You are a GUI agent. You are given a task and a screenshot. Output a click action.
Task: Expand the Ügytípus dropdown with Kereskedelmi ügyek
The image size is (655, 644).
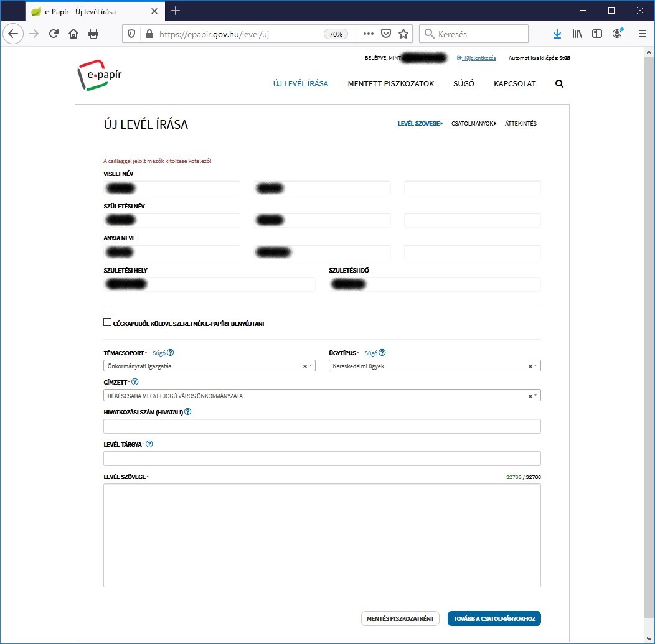[536, 366]
